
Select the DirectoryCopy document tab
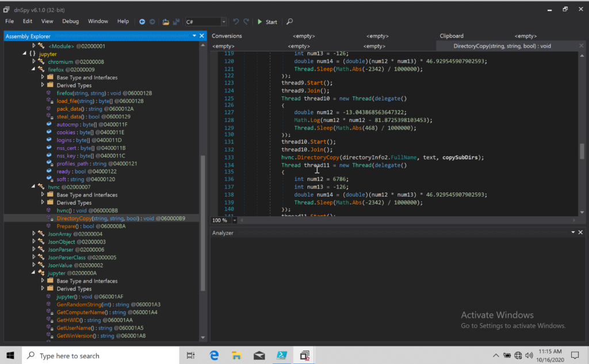tap(502, 46)
